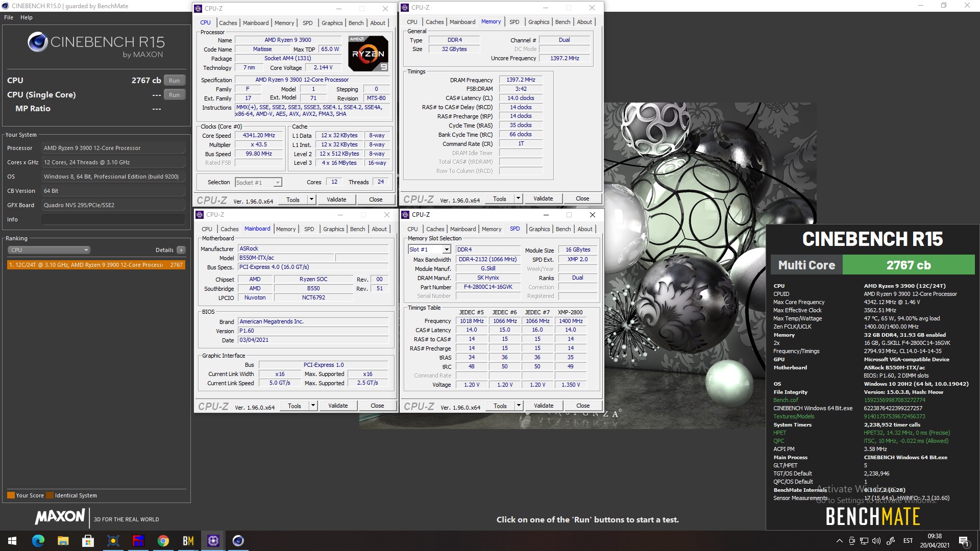
Task: Click the DRAM Frequency 1397.2 MHz value
Action: pos(521,80)
